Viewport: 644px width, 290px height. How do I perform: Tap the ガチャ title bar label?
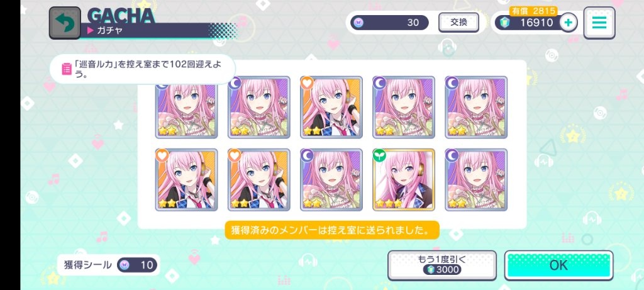(110, 30)
